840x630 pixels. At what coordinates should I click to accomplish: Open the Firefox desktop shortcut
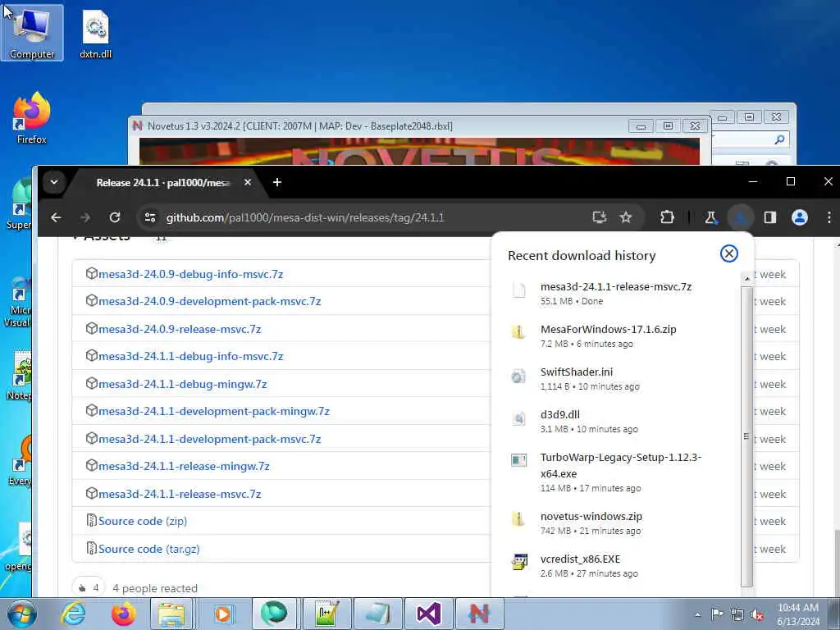[x=32, y=118]
